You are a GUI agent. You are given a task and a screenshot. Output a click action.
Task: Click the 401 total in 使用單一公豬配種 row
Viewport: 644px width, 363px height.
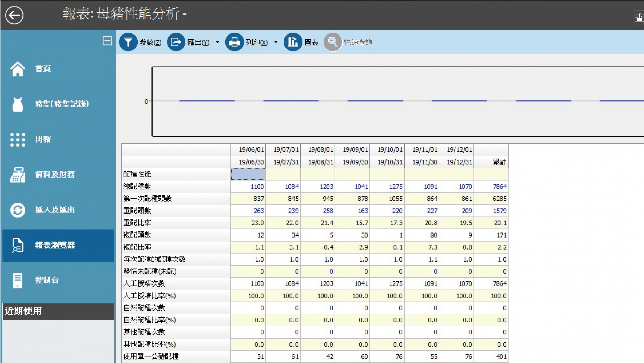501,356
